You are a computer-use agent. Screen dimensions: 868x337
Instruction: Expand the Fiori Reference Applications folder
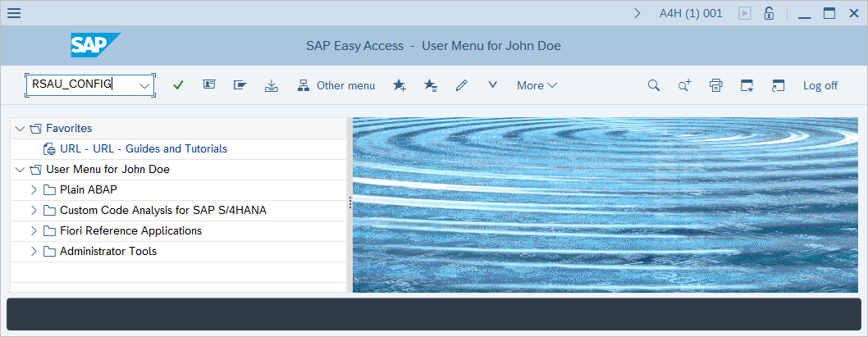click(34, 230)
